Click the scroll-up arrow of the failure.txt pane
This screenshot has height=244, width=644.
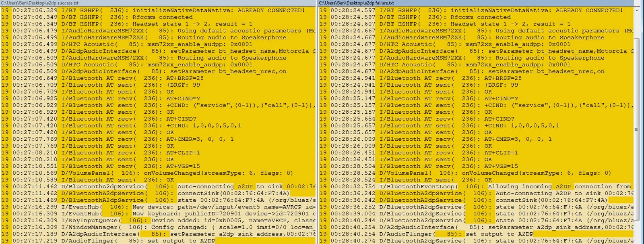click(x=636, y=9)
